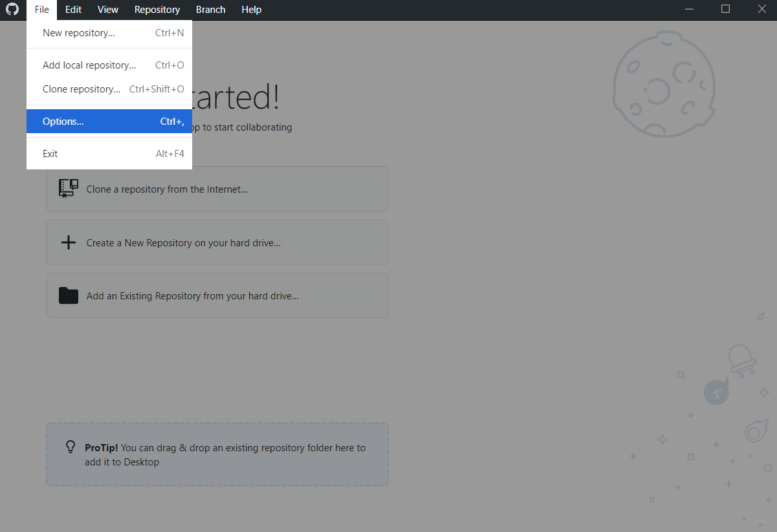Open the Branch menu

(x=211, y=10)
